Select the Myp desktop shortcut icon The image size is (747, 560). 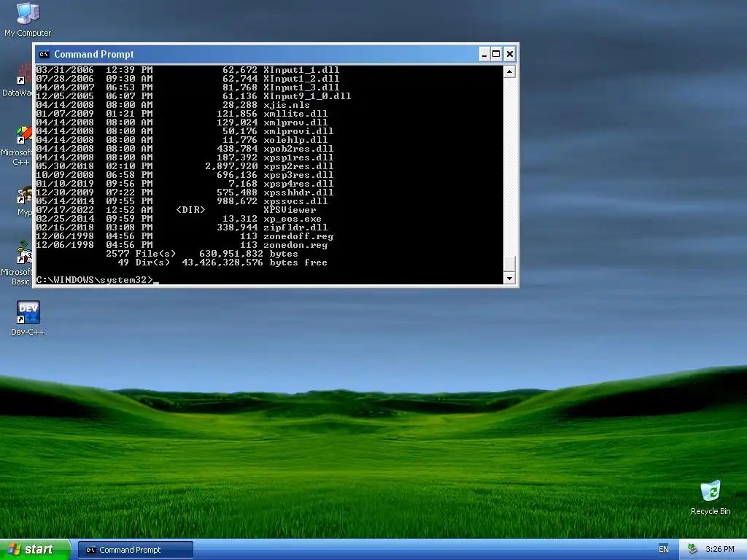(24, 201)
